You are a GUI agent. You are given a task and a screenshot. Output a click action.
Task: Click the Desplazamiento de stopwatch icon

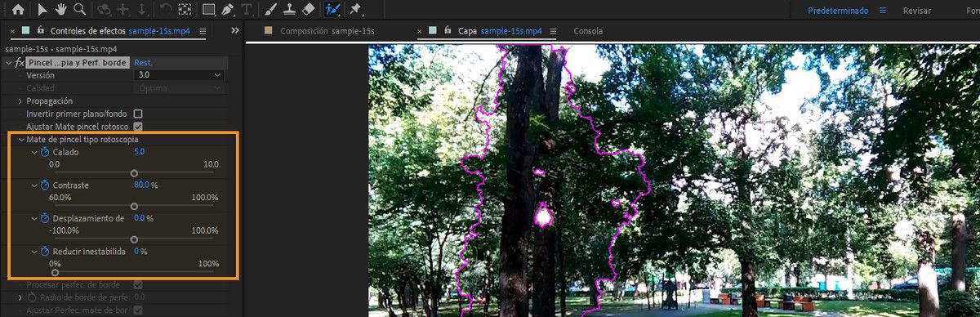pyautogui.click(x=45, y=218)
